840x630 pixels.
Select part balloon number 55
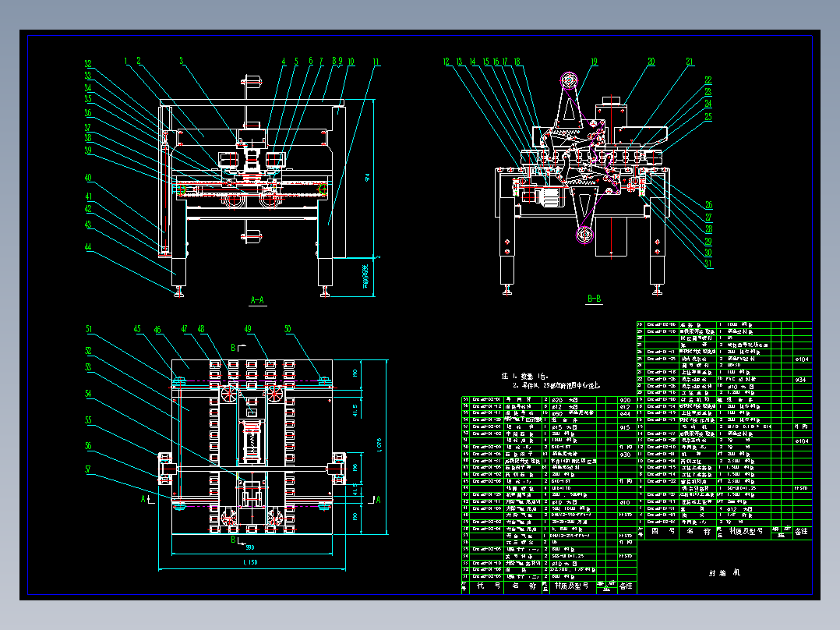click(88, 419)
